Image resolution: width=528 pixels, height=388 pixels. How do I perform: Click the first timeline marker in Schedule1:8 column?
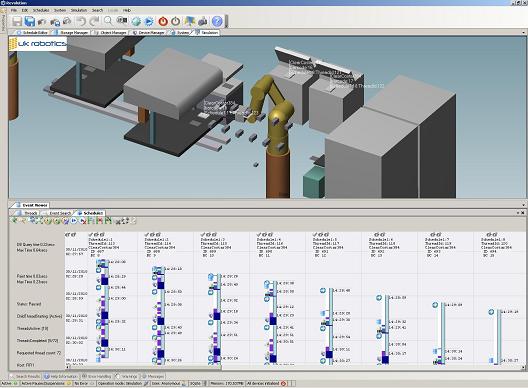[491, 312]
